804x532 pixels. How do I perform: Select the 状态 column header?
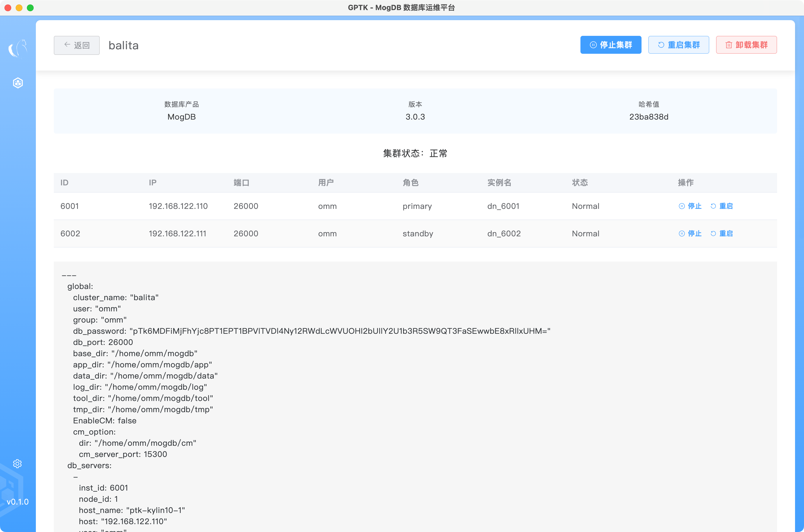pos(580,183)
